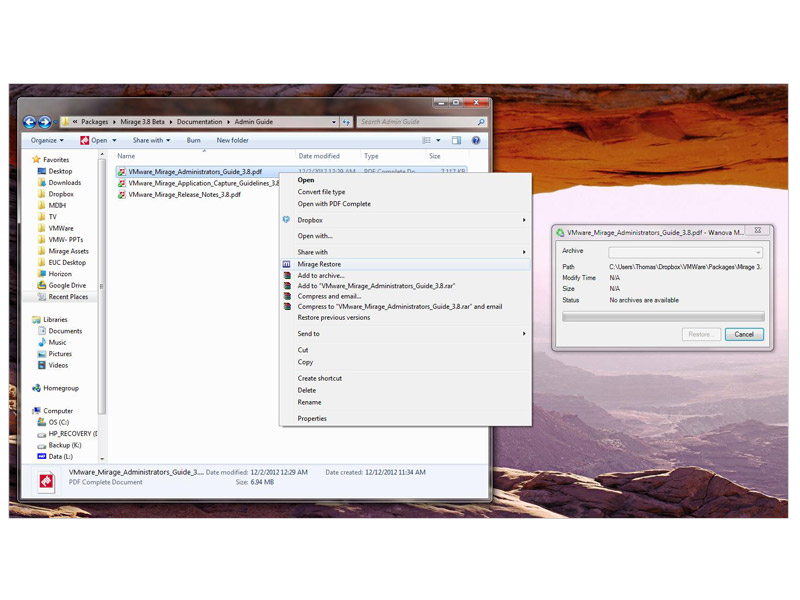800x600 pixels.
Task: Open the EUC Desktop favorite folder
Action: click(x=67, y=262)
